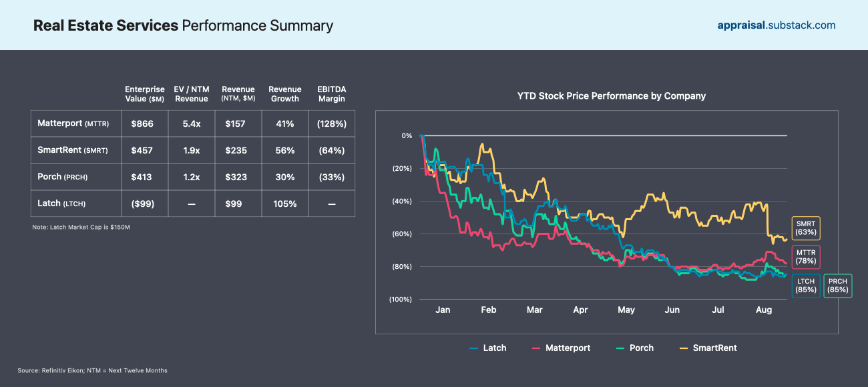This screenshot has height=387, width=868.
Task: Click the SMRT (63%) end label
Action: click(x=806, y=228)
